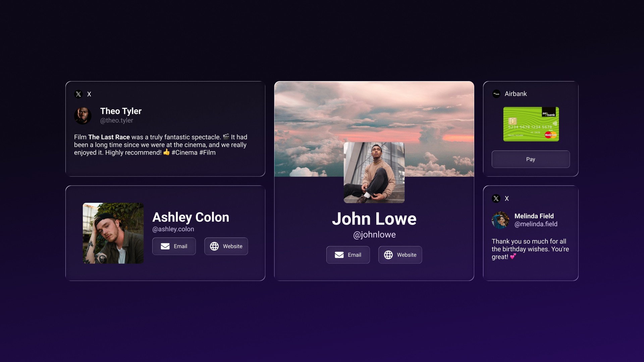Open the @melinda.field handle

pos(536,224)
